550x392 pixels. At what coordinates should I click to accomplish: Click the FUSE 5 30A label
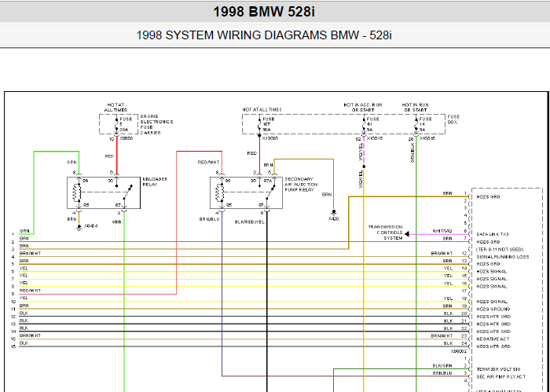click(x=126, y=124)
